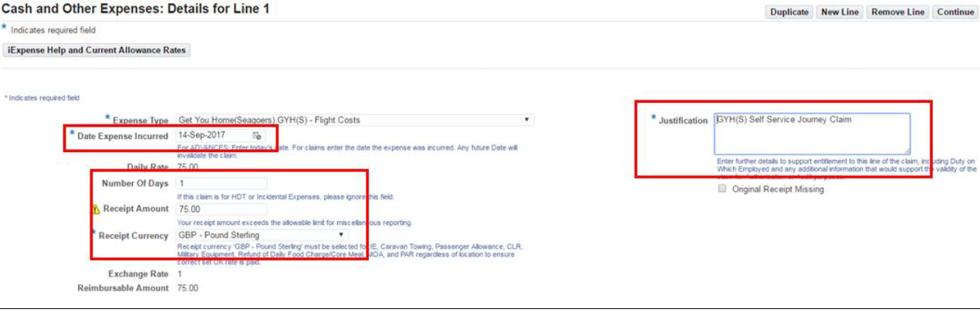This screenshot has height=316, width=980.
Task: Click the Daily Rate value 75.00
Action: [x=188, y=167]
